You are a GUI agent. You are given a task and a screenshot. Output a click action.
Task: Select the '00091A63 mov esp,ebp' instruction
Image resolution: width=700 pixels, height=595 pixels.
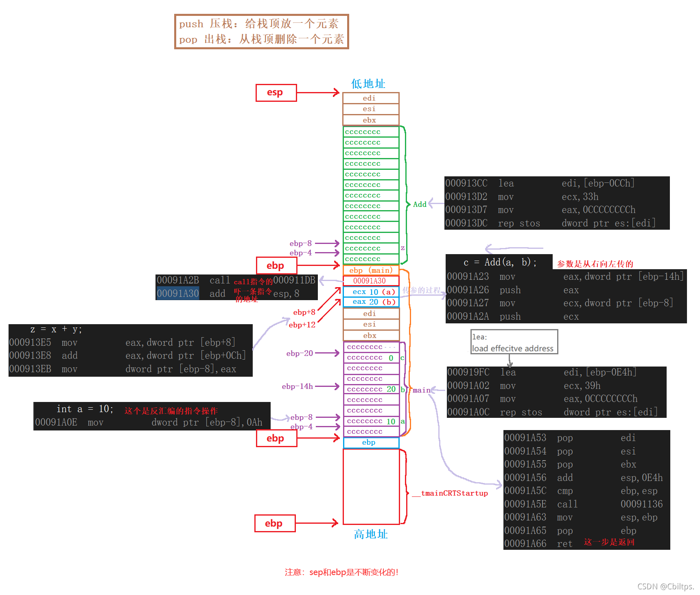tap(581, 517)
